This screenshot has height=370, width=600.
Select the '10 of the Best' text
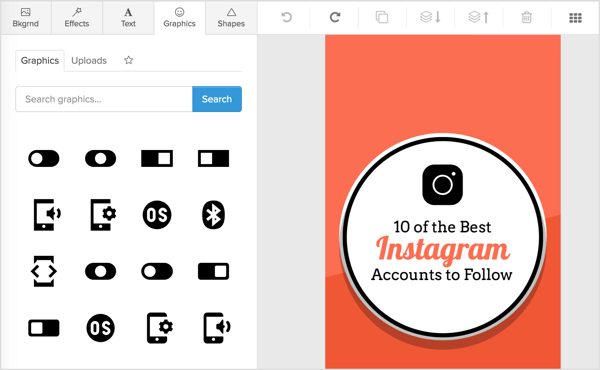(x=442, y=227)
